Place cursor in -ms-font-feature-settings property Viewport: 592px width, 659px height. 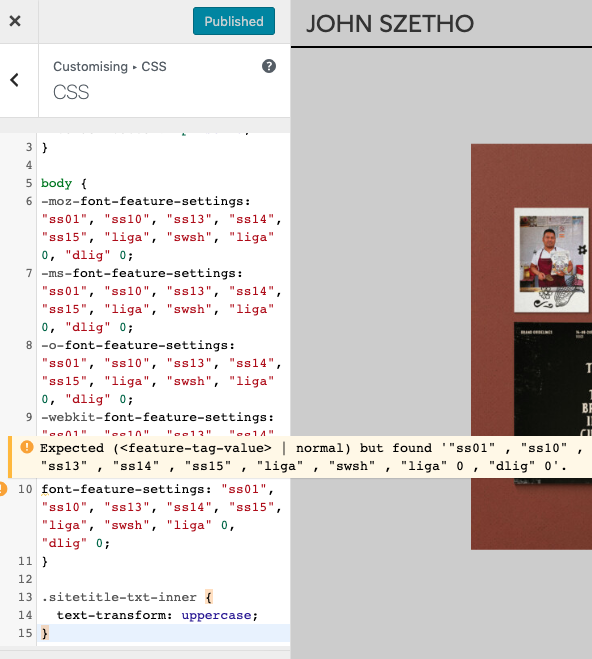tap(142, 273)
